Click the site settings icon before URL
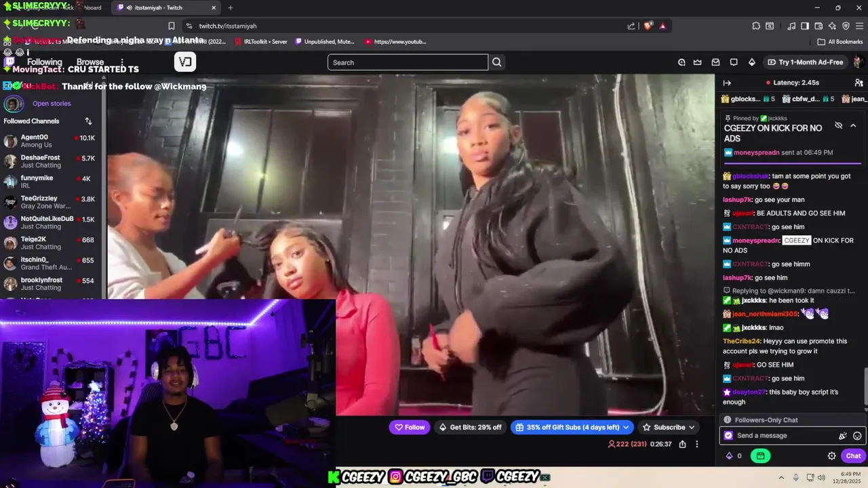The image size is (868, 488). 188,26
